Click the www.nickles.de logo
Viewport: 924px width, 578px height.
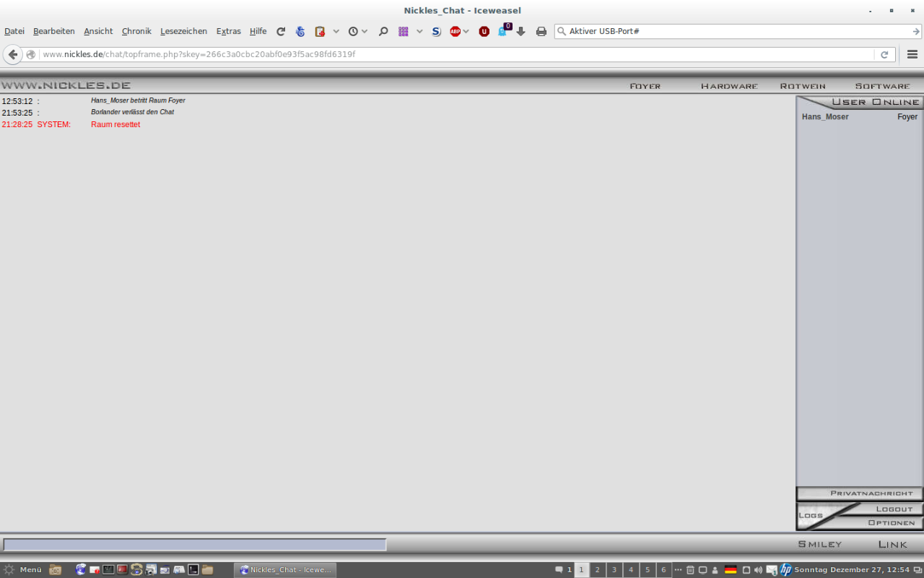point(66,85)
